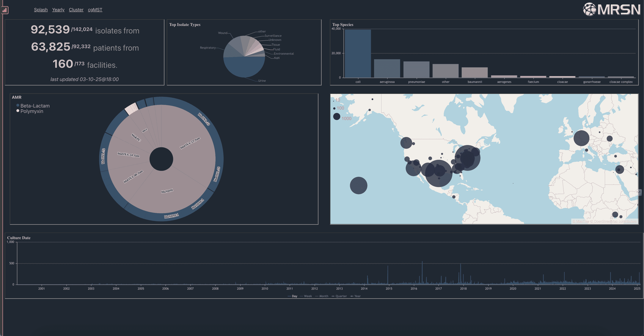644x336 pixels.
Task: Click the coli bar in Top Species
Action: (x=358, y=54)
